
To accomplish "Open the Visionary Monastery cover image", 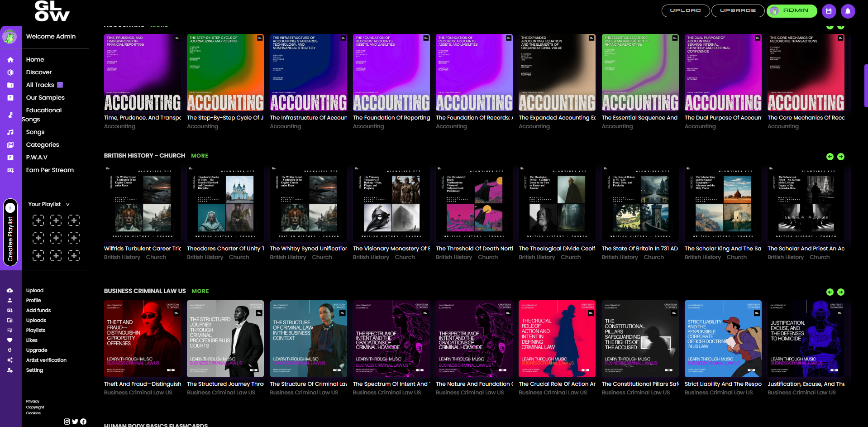I will coord(391,203).
